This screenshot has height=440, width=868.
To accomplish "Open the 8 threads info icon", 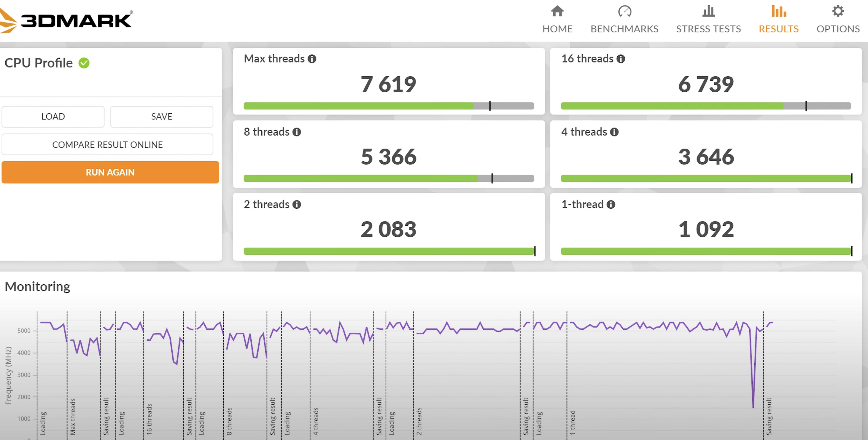I will tap(297, 132).
